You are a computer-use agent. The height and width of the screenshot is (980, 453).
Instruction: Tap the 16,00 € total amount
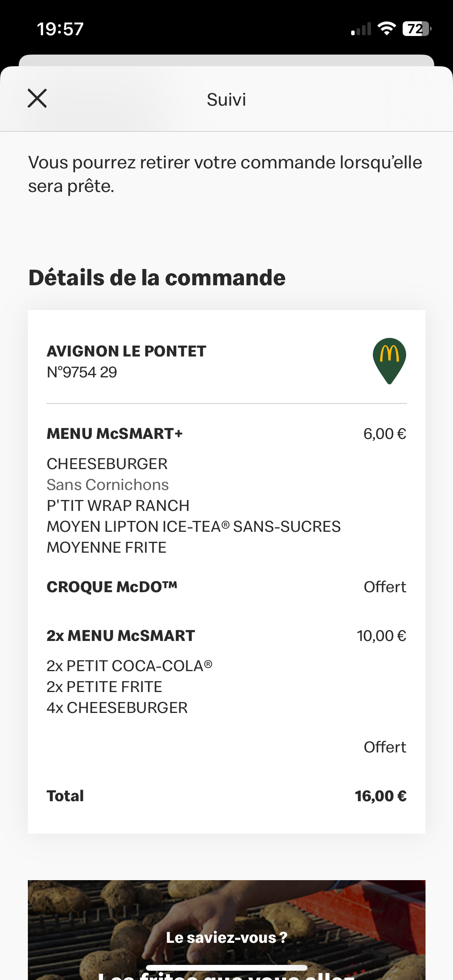pos(381,796)
